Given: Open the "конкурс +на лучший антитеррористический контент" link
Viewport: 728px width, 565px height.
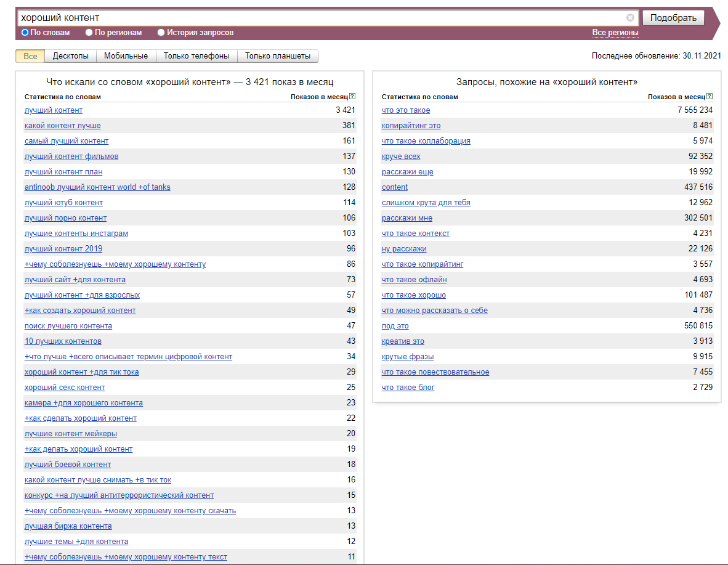Looking at the screenshot, I should click(x=119, y=495).
